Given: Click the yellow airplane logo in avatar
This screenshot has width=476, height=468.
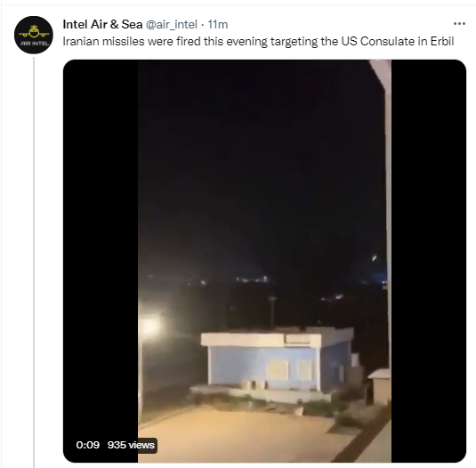Looking at the screenshot, I should click(34, 31).
